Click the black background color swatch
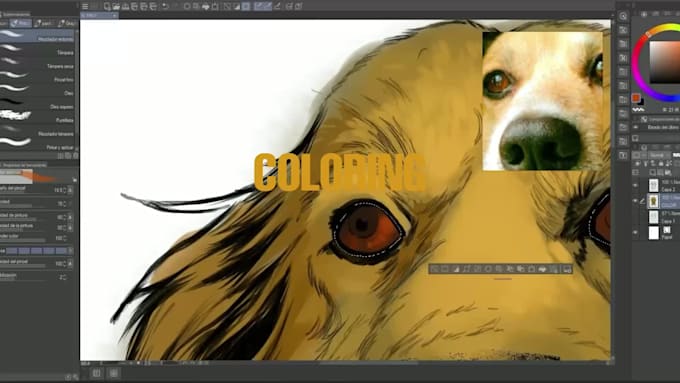This screenshot has width=680, height=383. tap(641, 102)
